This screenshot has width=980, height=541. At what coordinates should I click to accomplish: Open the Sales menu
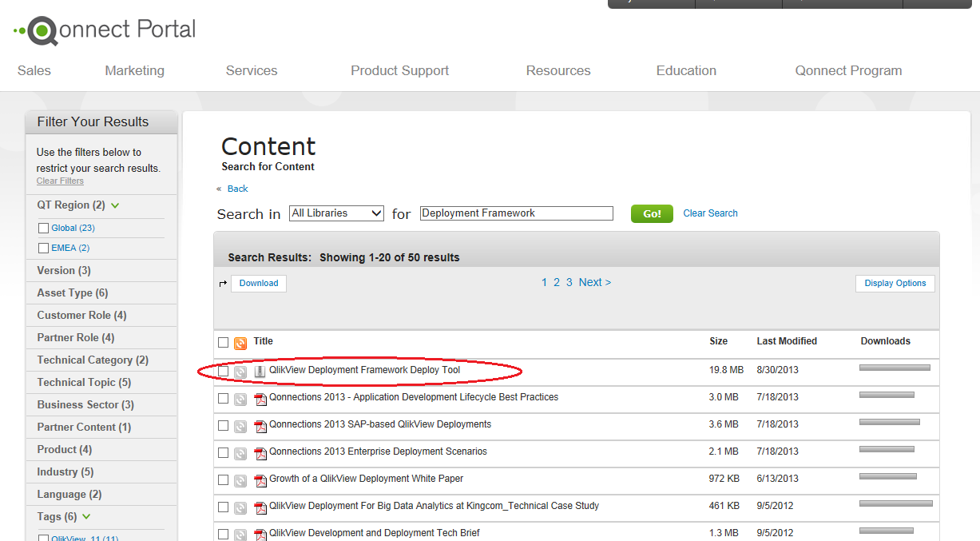(34, 71)
